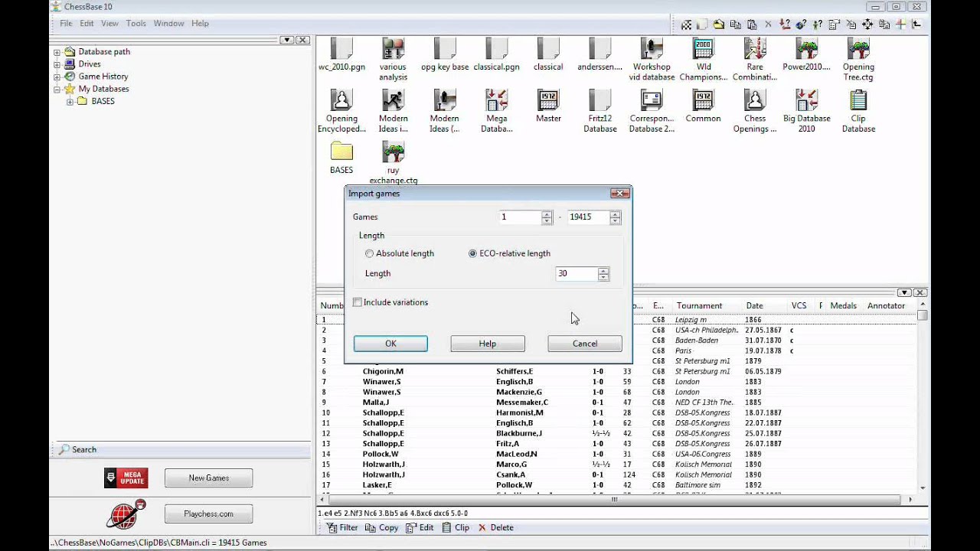Click the paste clipboard toolbar icon
980x551 pixels.
752,24
